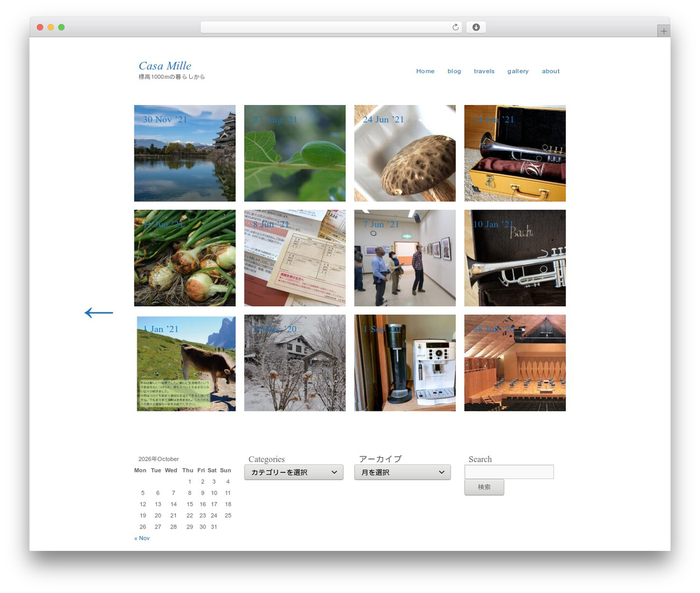Open the paper forms and documents post

(295, 258)
